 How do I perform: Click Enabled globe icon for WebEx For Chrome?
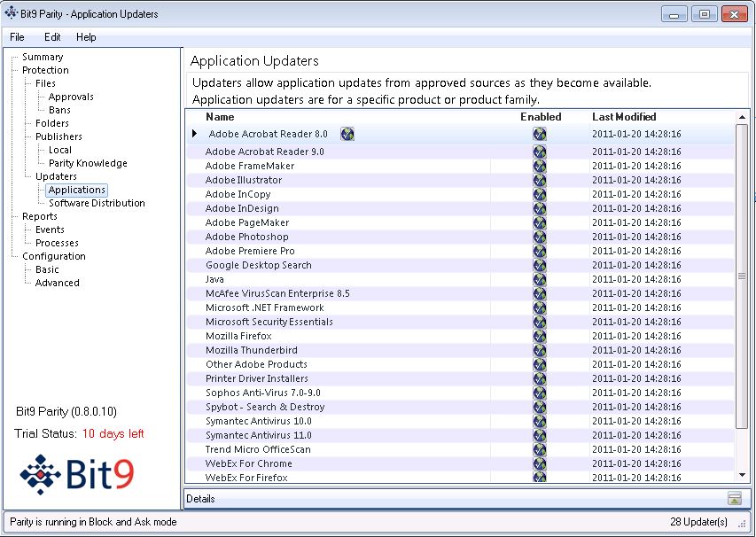(540, 463)
